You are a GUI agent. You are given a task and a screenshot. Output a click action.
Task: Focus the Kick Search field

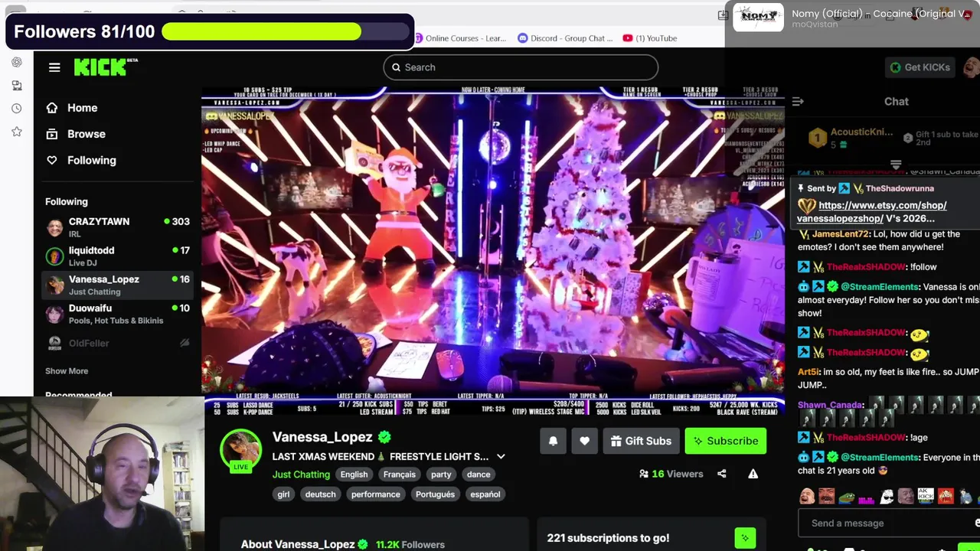[x=521, y=67]
